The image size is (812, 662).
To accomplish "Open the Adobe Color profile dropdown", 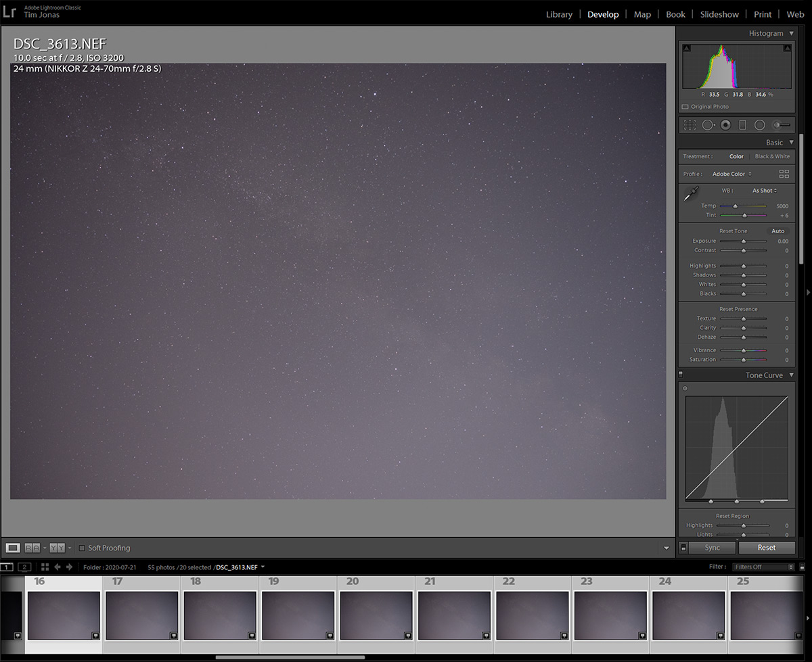I will coord(731,174).
